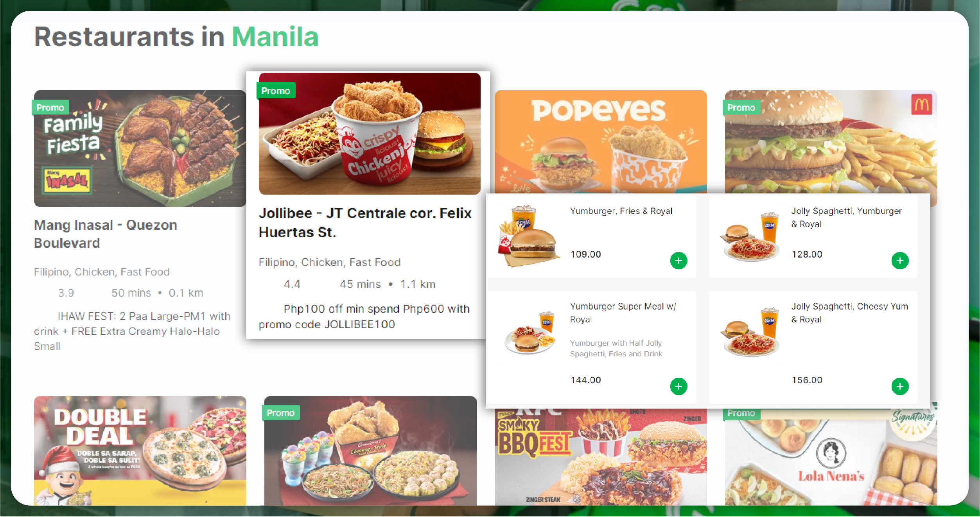Open the KFC Smoky BBQ Fest card
Viewport: 980px width, 517px height.
tap(601, 457)
